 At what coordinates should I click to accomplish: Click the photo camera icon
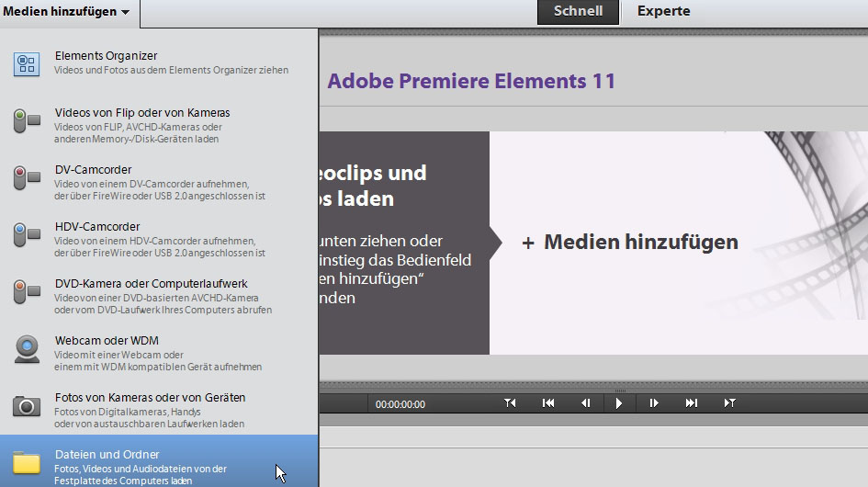click(27, 406)
